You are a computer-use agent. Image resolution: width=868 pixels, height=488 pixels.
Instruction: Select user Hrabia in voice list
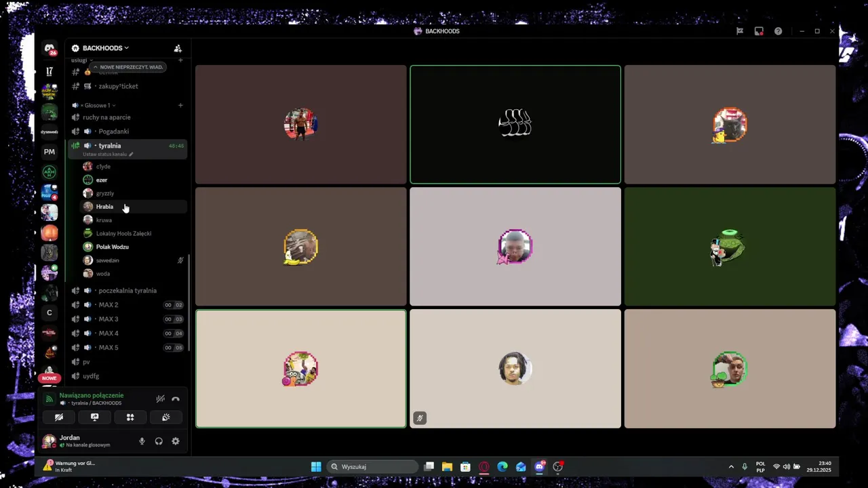coord(134,207)
